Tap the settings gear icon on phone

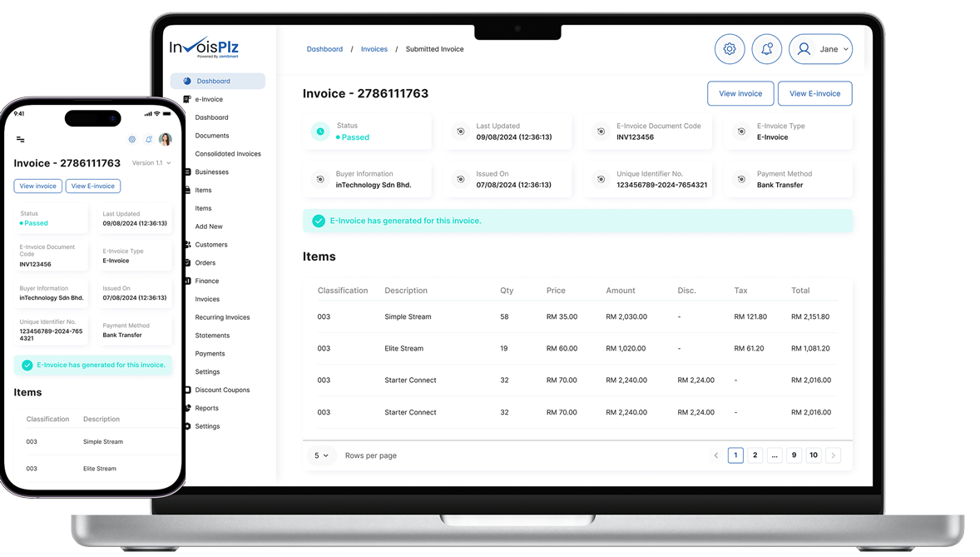[x=131, y=140]
